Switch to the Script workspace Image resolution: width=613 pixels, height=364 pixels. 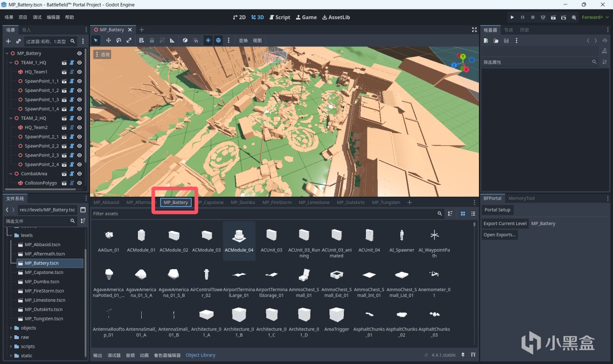279,17
